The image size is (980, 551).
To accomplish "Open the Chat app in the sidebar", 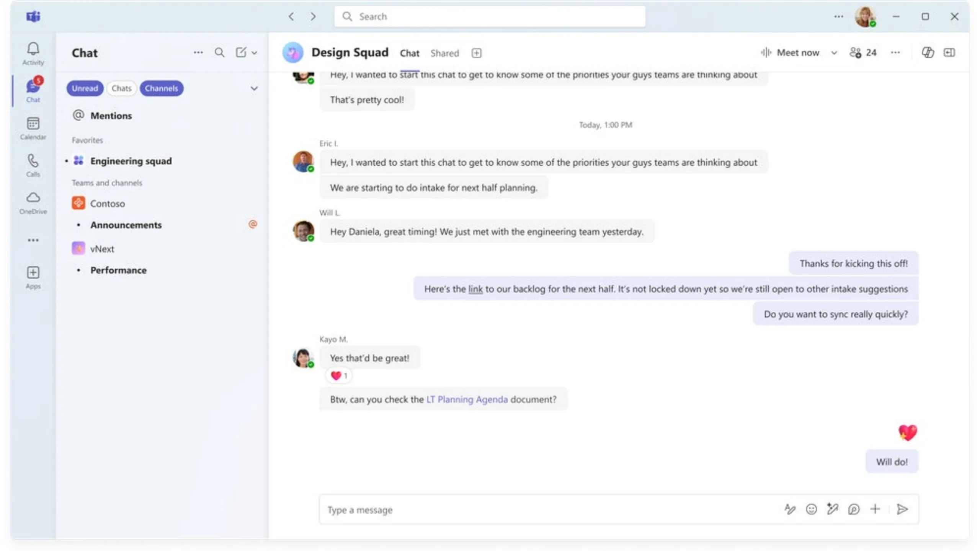I will coord(33,90).
